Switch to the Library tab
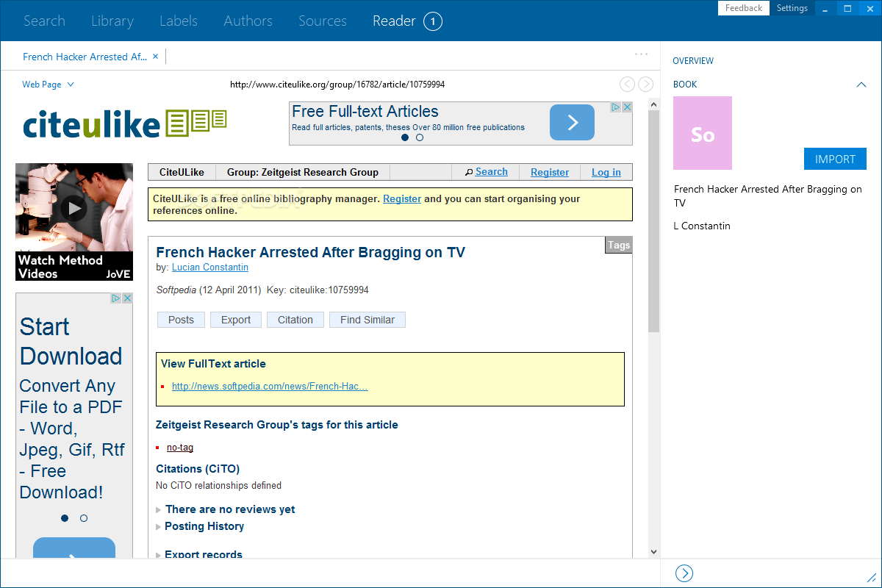Viewport: 882px width, 588px height. [x=112, y=21]
